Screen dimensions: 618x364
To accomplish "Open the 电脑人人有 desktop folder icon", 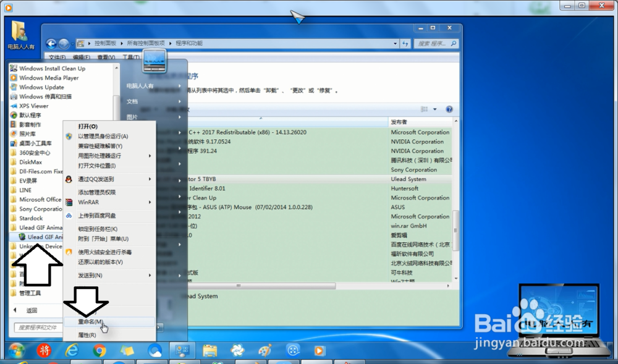I will coord(20,35).
